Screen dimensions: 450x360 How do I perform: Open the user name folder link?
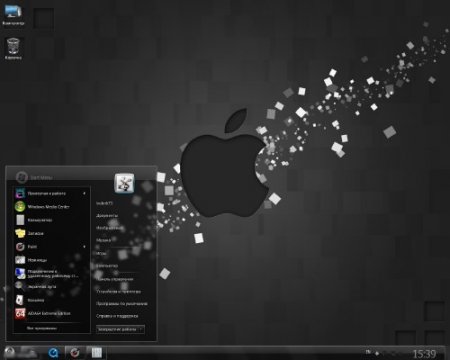104,203
